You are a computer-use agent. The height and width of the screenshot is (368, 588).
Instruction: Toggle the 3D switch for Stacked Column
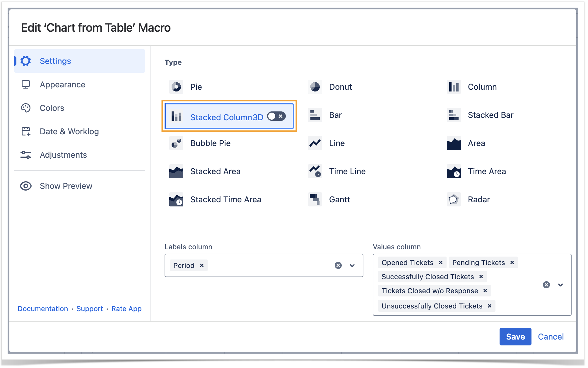pos(276,116)
